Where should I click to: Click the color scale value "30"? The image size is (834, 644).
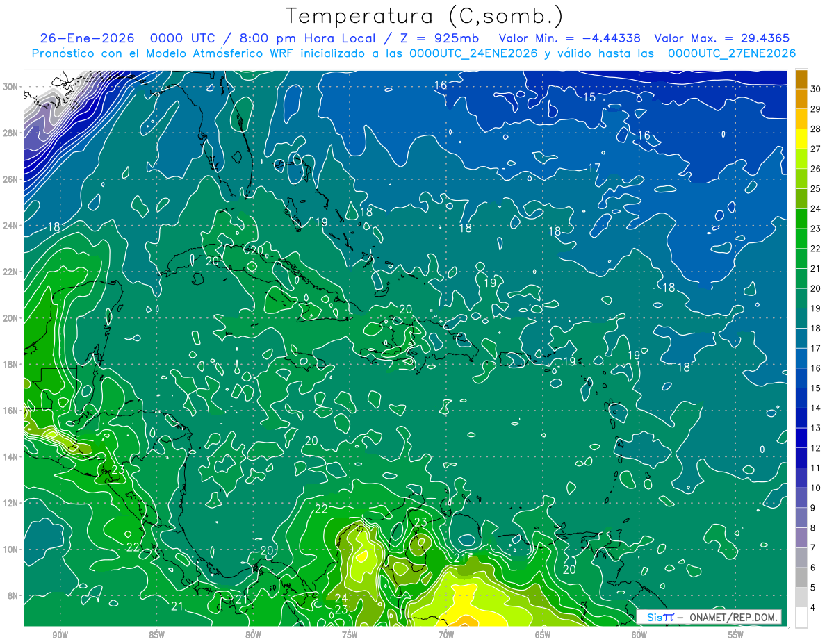coord(816,89)
